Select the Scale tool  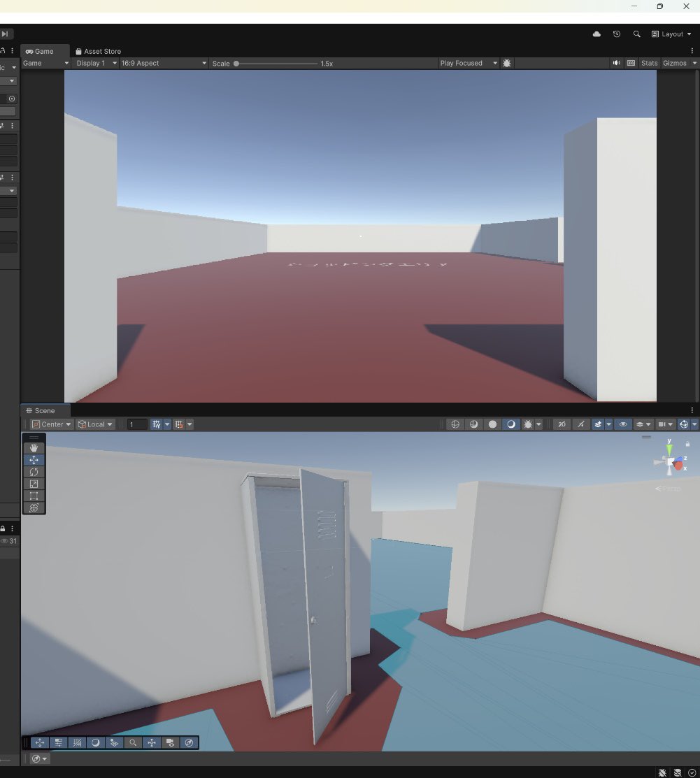point(34,484)
